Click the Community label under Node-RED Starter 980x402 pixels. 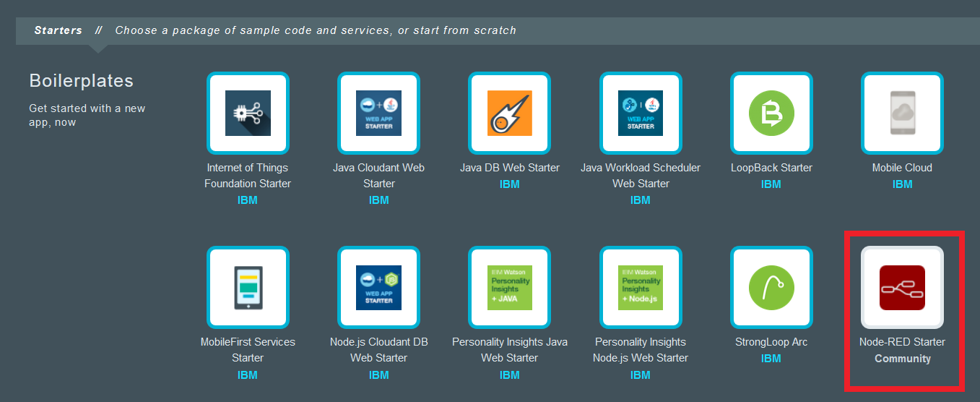[x=903, y=359]
